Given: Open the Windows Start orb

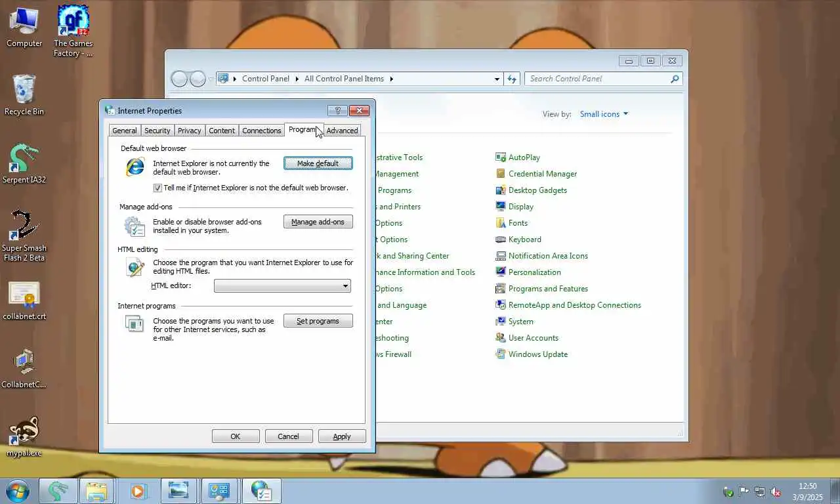Looking at the screenshot, I should point(18,490).
